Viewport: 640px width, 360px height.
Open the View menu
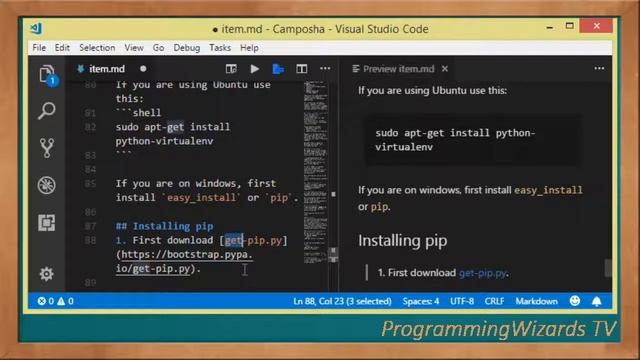point(134,48)
